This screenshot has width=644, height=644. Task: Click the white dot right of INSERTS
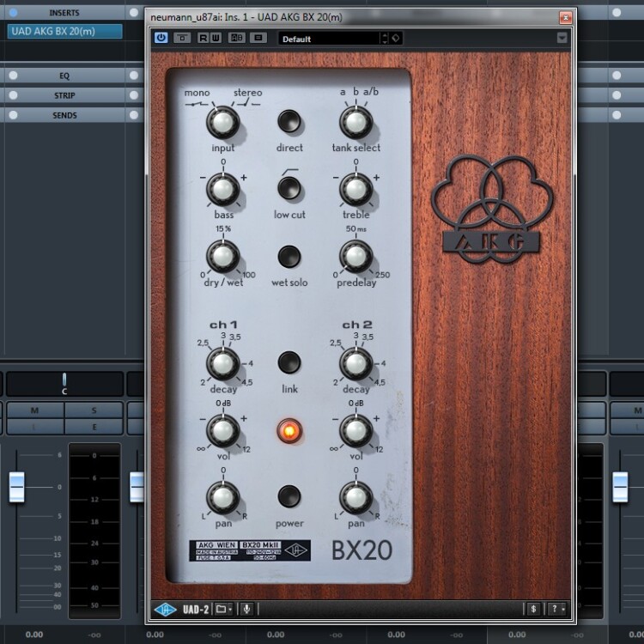click(134, 12)
